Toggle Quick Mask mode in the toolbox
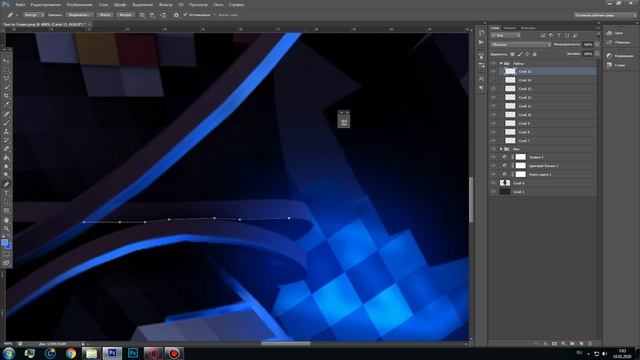The image size is (640, 360). click(x=6, y=254)
